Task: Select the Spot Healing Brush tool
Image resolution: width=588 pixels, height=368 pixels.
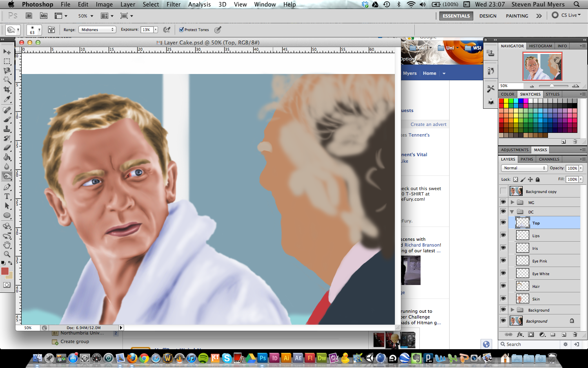Action: 7,110
